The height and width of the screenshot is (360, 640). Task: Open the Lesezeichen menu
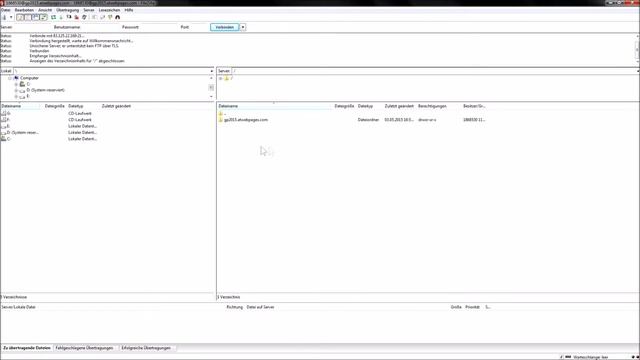(x=109, y=10)
